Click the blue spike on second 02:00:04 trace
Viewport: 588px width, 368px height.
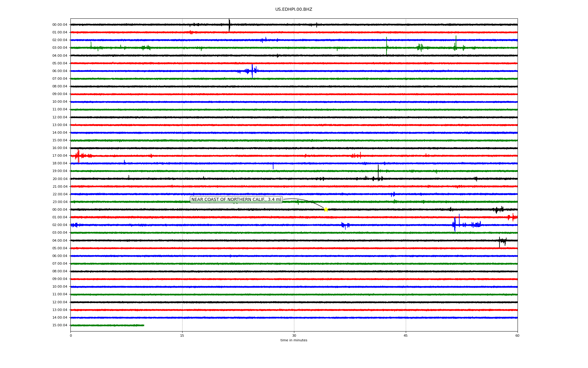(455, 224)
